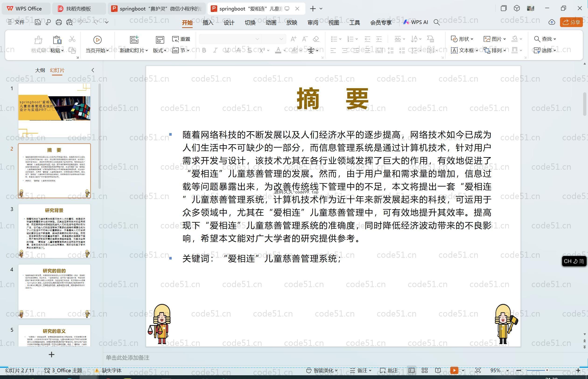This screenshot has width=588, height=379.
Task: Switch to slide sorter grid view
Action: [424, 370]
